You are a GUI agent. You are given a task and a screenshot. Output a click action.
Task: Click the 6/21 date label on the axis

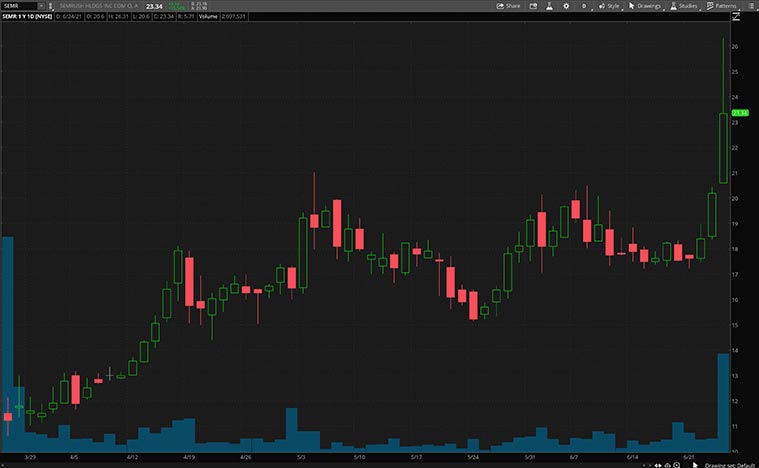point(689,457)
